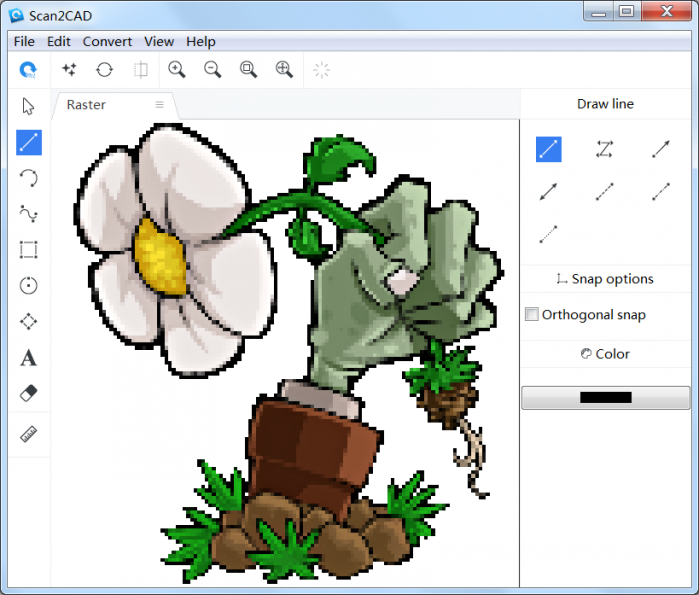Select the ruler Measure tool
The image size is (699, 595).
[29, 434]
